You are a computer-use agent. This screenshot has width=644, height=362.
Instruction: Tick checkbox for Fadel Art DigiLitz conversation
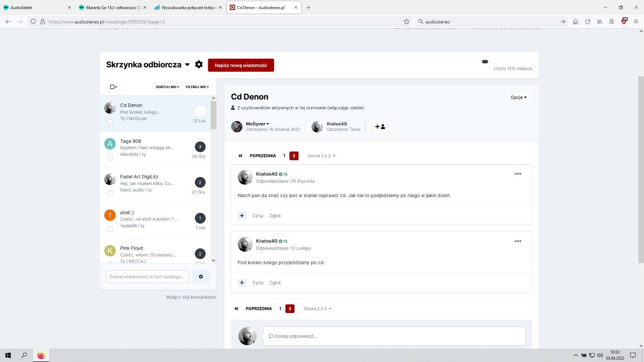pos(110,193)
